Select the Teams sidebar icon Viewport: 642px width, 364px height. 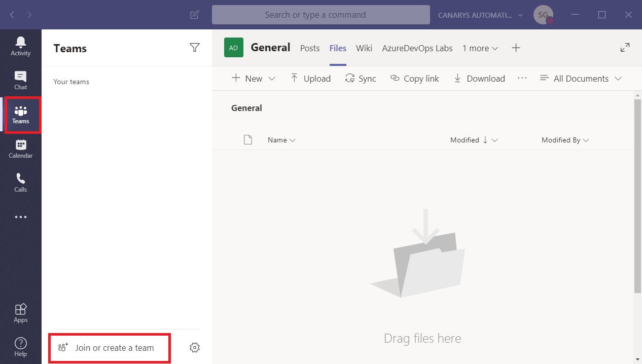(x=21, y=115)
